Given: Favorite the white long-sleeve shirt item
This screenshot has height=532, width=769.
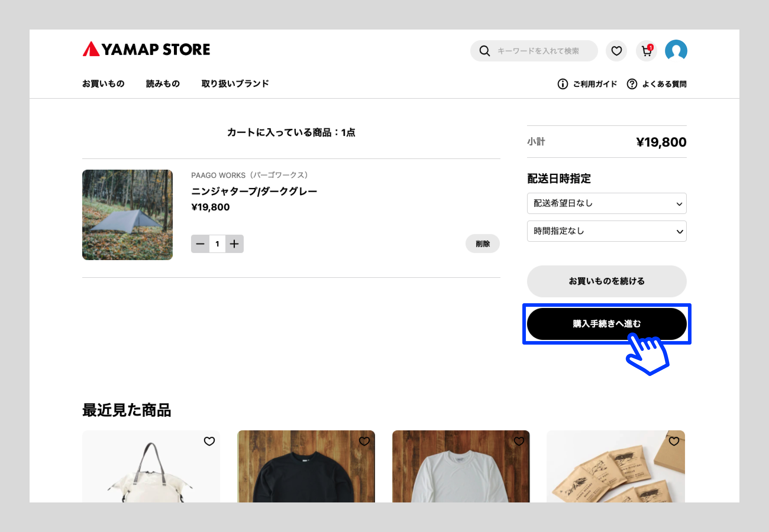Looking at the screenshot, I should point(519,441).
